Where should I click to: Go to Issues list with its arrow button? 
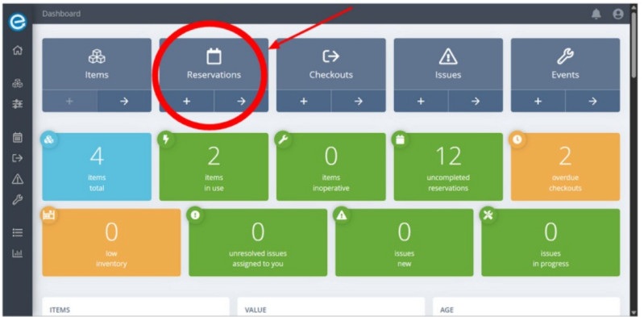(476, 101)
